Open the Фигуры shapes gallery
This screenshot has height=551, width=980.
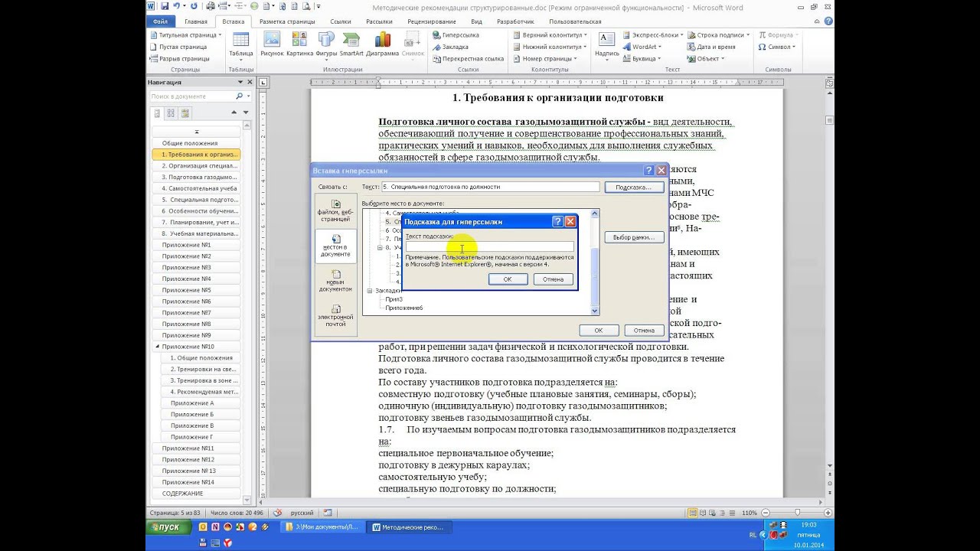(x=326, y=44)
